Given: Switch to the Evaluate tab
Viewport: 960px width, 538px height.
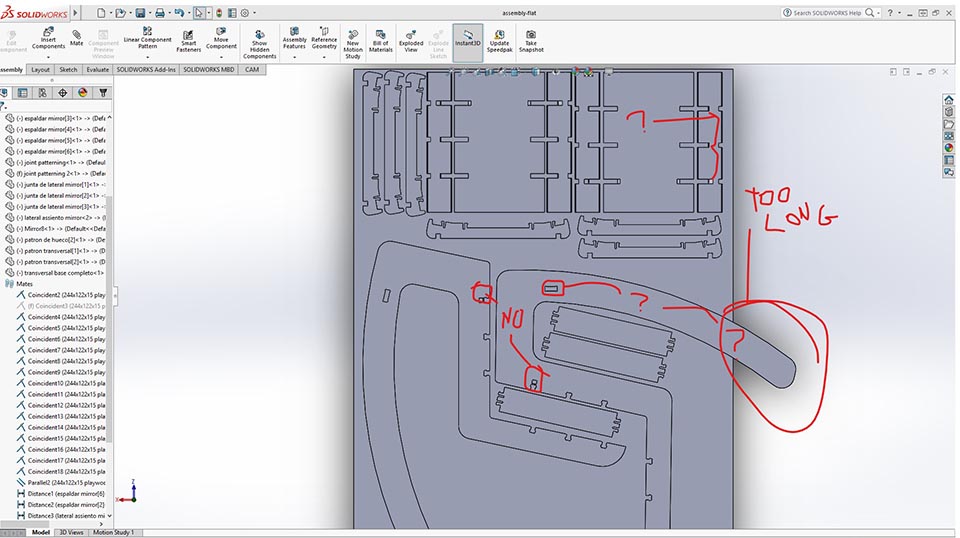Looking at the screenshot, I should coord(97,70).
